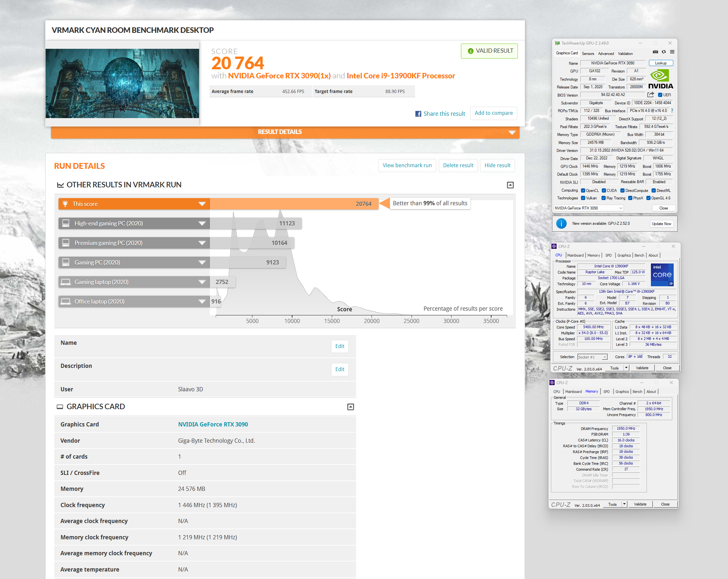Open the NVIDIA GeForce RTX 3090 graphics card link
This screenshot has width=728, height=579.
pyautogui.click(x=213, y=424)
